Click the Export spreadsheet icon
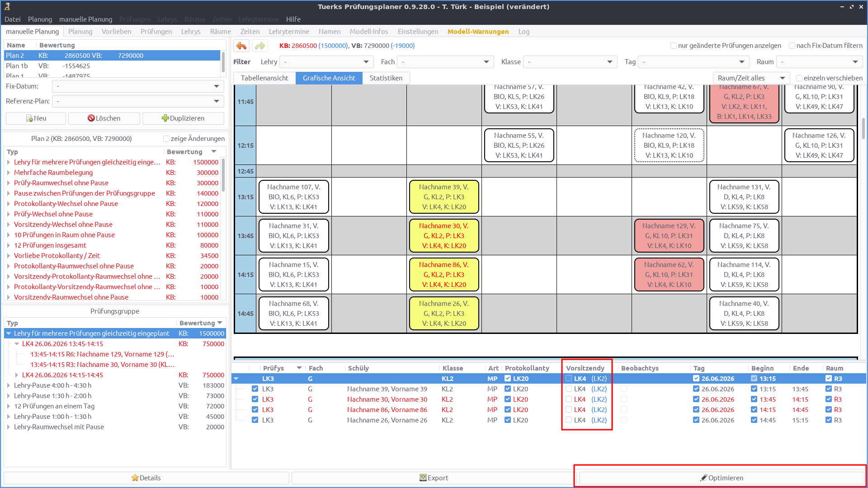868x488 pixels. 423,478
